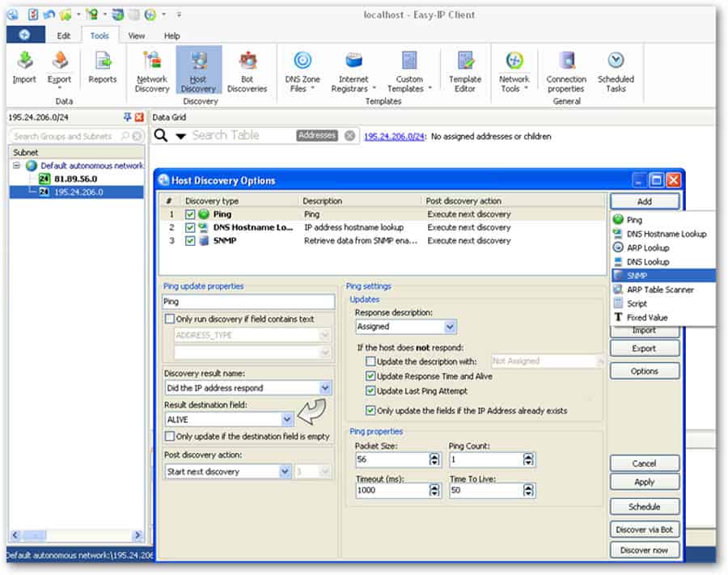
Task: Toggle 'Update Last Ping Attempt'
Action: pyautogui.click(x=370, y=391)
